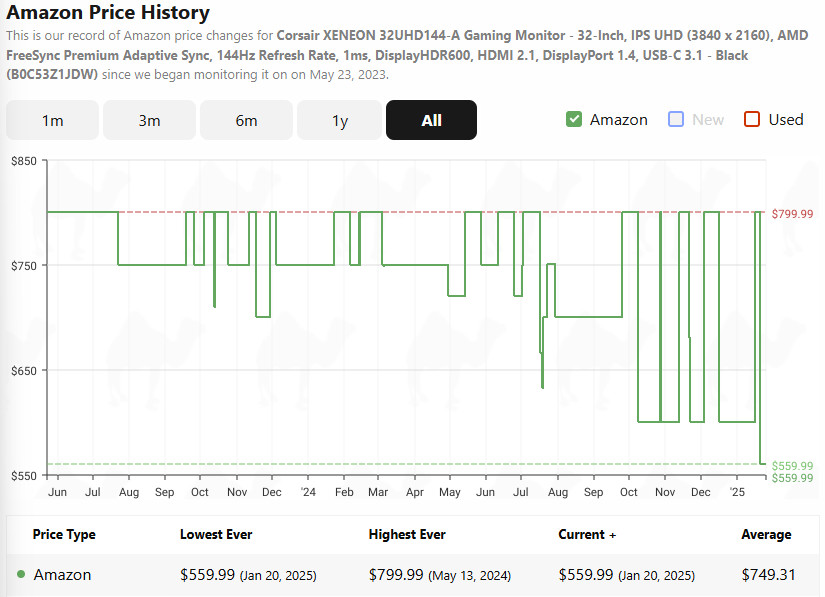Click the Price Type column header
The width and height of the screenshot is (825, 597).
pyautogui.click(x=64, y=534)
